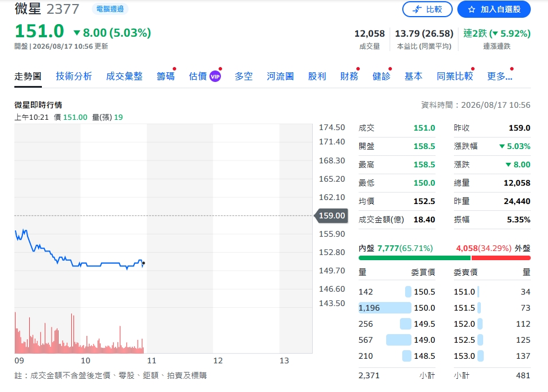Screen dimensions: 548x392
Task: Open the 電腦週邊 industry tag
Action: tap(110, 9)
